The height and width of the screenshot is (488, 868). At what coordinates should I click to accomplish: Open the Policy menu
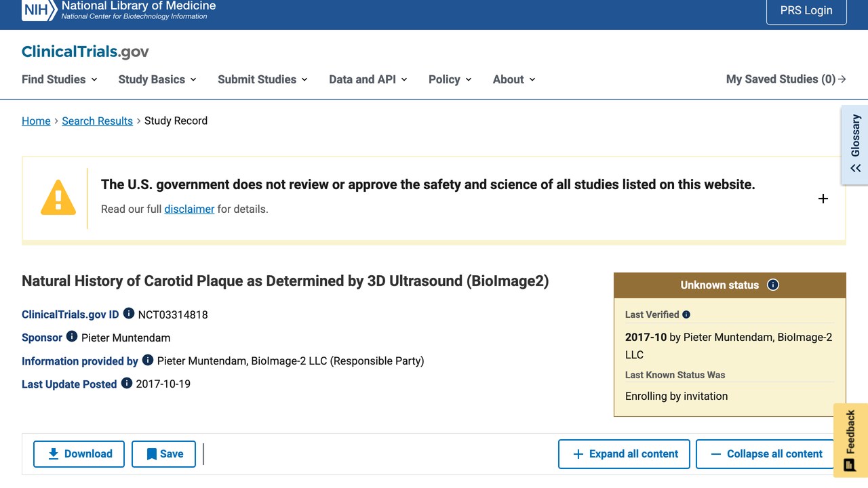[x=450, y=79]
